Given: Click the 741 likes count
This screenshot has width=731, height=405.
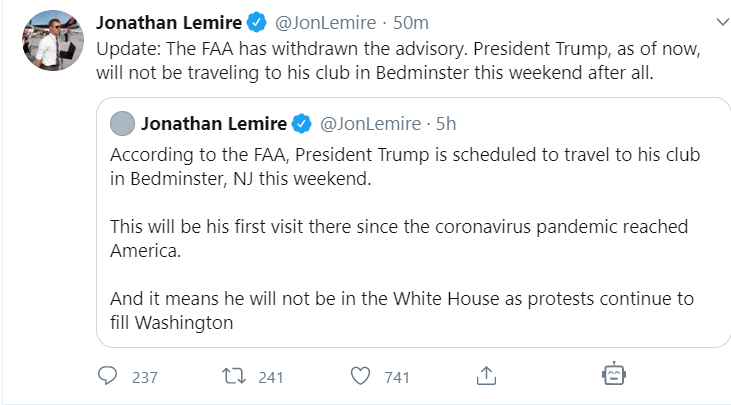Looking at the screenshot, I should (x=397, y=377).
